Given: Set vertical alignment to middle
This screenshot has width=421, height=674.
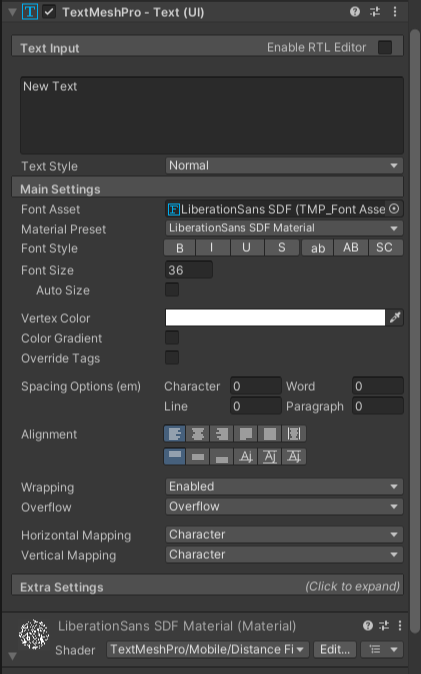Looking at the screenshot, I should [x=198, y=456].
